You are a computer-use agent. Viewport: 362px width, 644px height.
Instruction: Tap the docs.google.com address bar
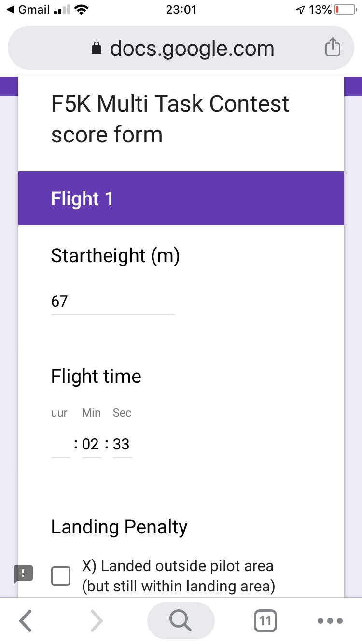192,48
